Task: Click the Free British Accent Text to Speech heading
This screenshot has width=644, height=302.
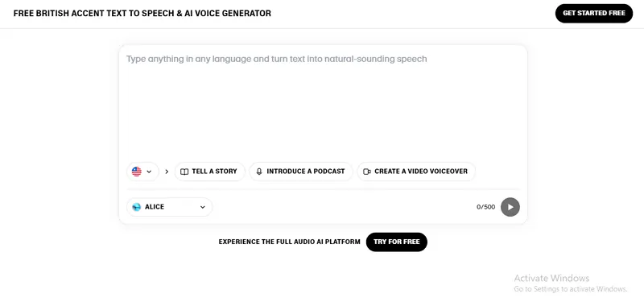Action: point(142,13)
